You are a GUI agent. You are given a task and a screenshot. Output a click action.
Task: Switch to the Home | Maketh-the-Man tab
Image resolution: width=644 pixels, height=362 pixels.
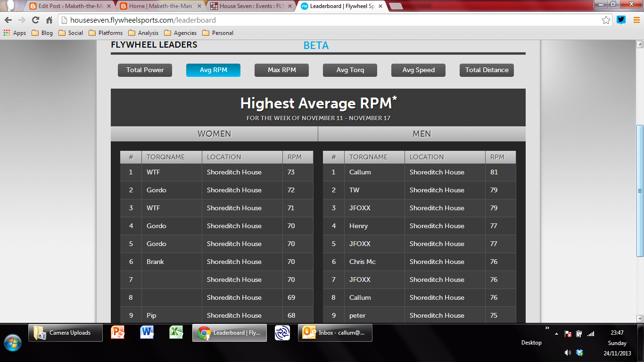tap(160, 6)
